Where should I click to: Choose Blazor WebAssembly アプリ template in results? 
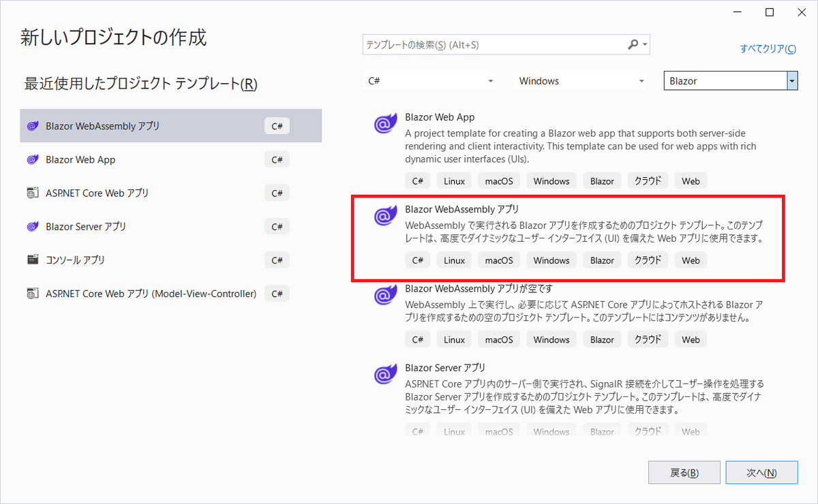[569, 237]
